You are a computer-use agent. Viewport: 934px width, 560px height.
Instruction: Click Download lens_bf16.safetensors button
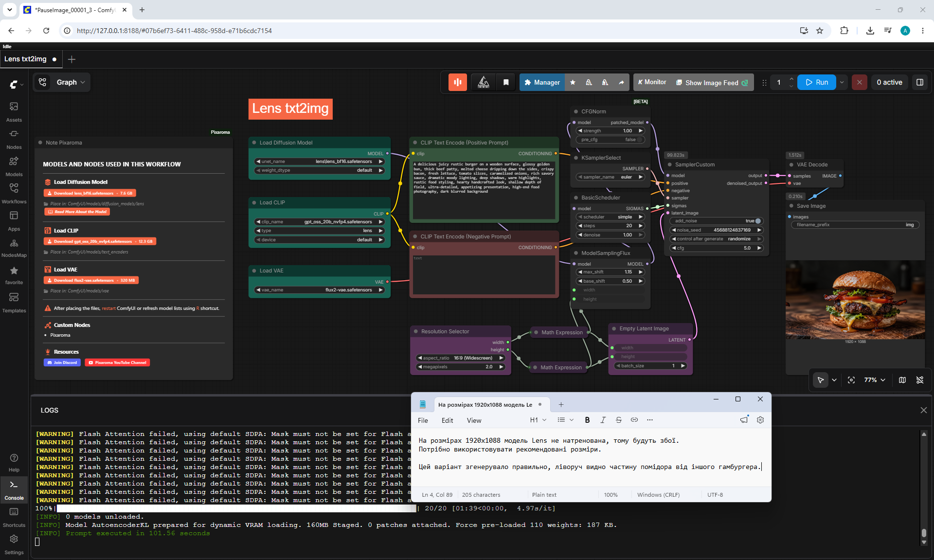[90, 193]
